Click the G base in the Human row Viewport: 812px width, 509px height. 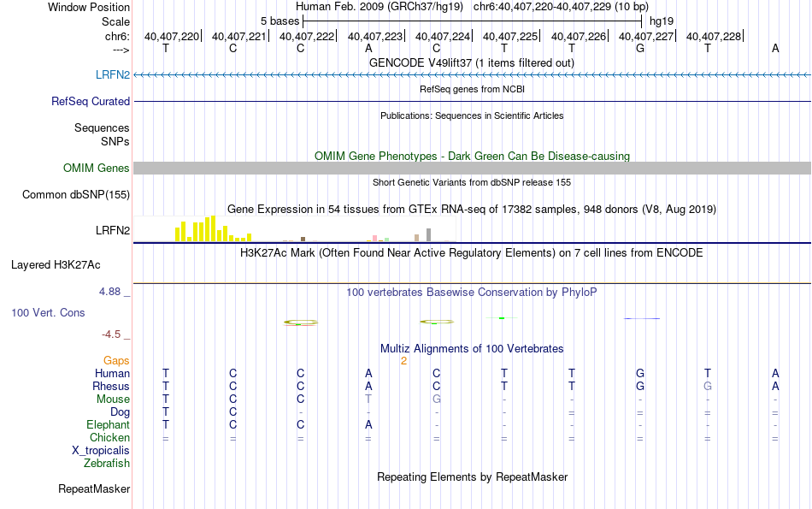(x=640, y=373)
